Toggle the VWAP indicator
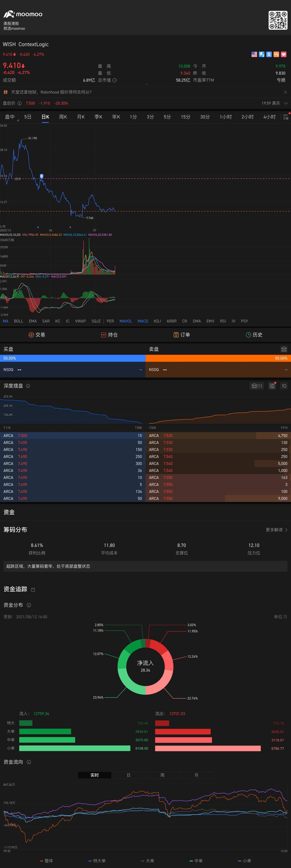 point(80,321)
